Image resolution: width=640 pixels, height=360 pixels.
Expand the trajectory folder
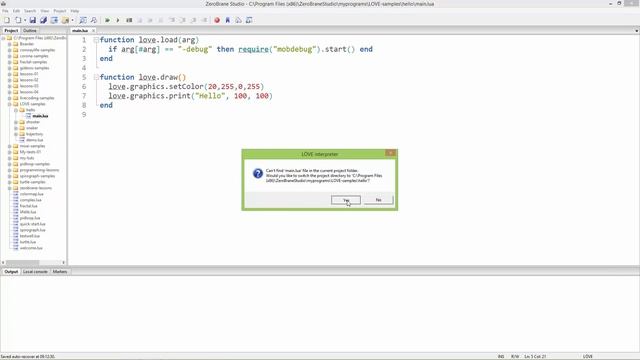click(x=16, y=134)
